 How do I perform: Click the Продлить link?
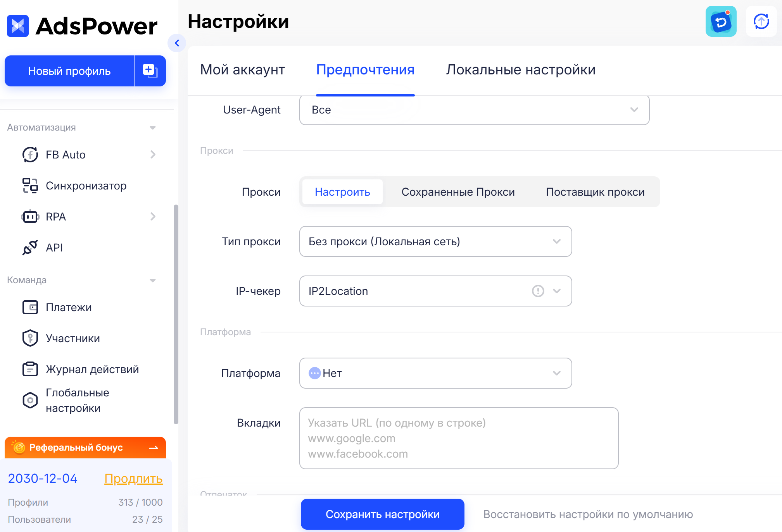[133, 479]
